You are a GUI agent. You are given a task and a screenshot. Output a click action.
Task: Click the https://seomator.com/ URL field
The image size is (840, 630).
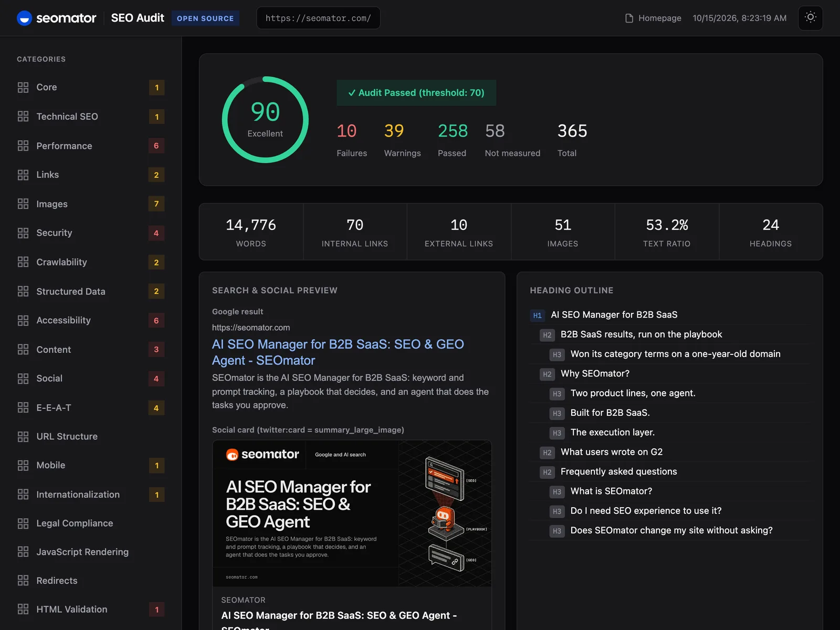[318, 18]
